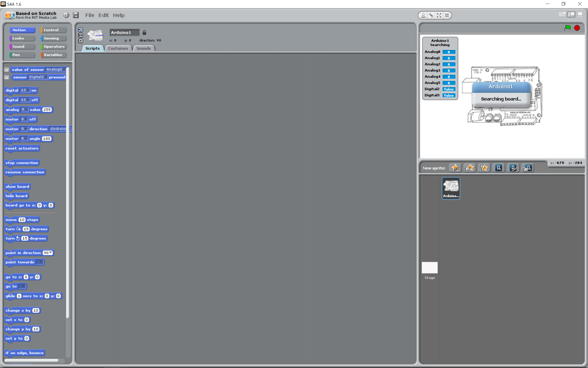Select the Sensing block category

point(54,38)
